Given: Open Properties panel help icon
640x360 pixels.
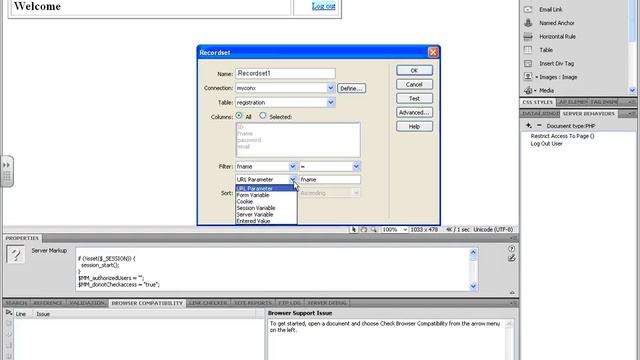Looking at the screenshot, I should 511,249.
